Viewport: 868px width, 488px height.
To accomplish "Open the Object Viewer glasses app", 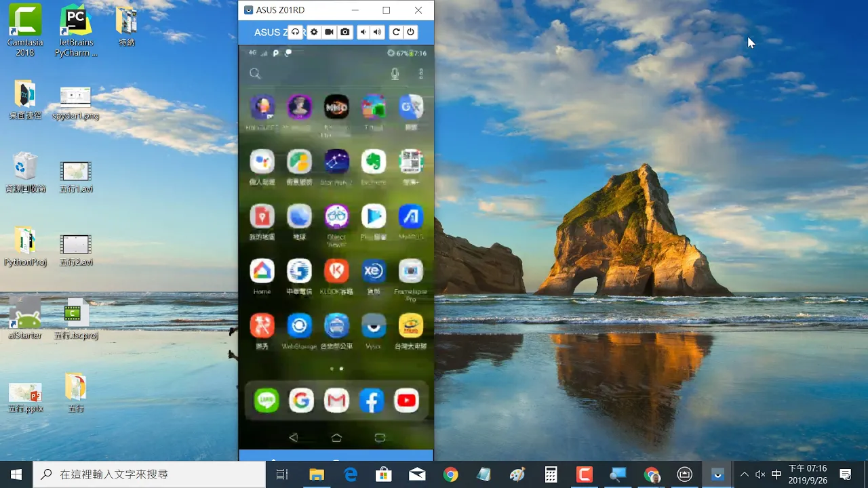I will pos(336,217).
